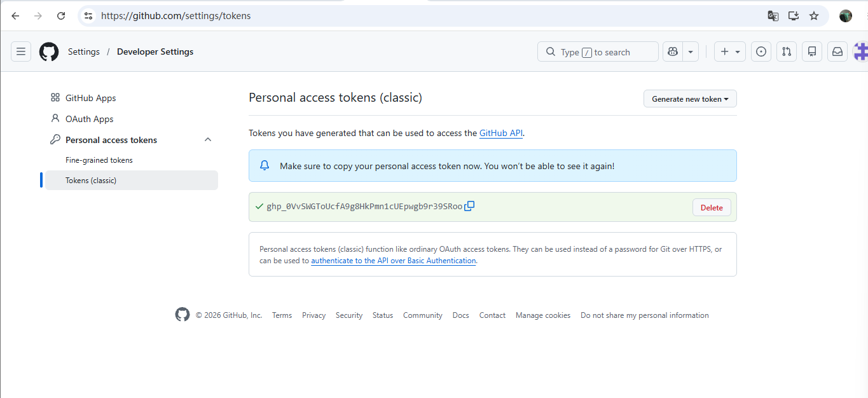This screenshot has width=868, height=398.
Task: Open the browser profile avatar
Action: click(x=846, y=16)
